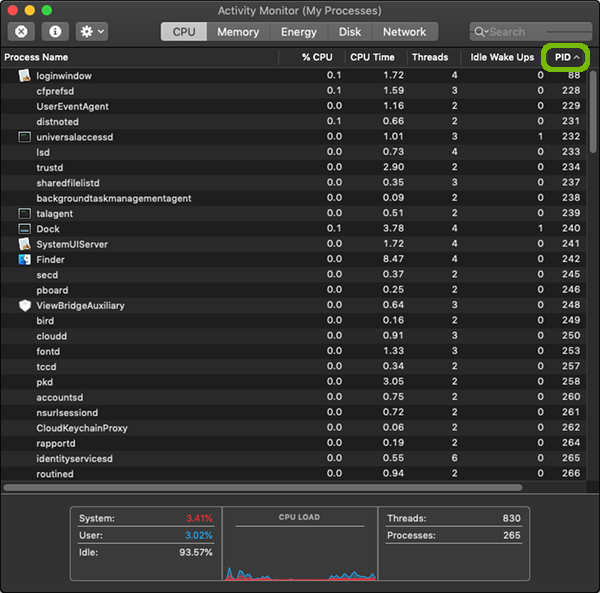Select the cloudd process row
Viewport: 600px width, 593px height.
[x=293, y=336]
